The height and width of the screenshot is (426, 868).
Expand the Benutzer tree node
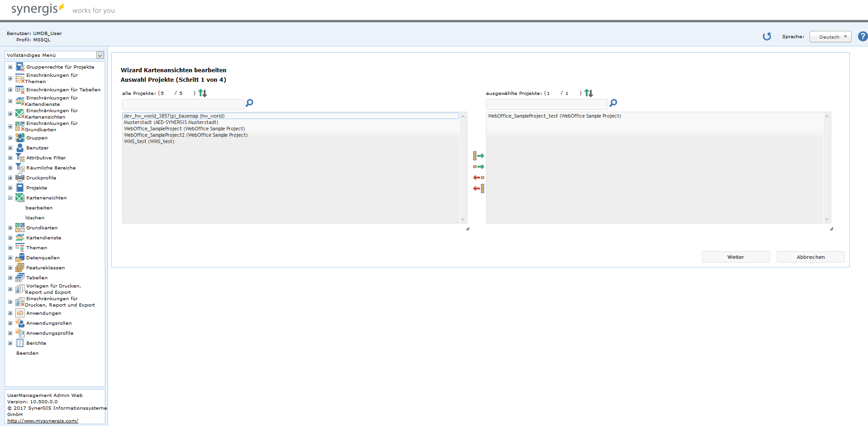(x=10, y=148)
